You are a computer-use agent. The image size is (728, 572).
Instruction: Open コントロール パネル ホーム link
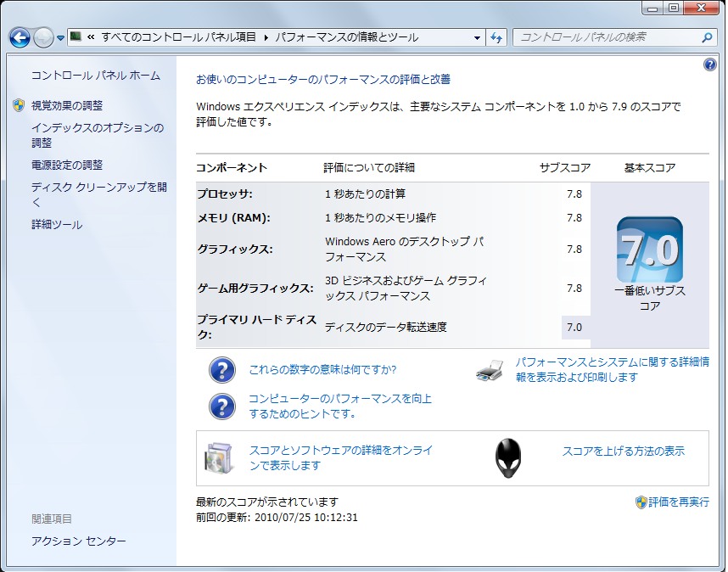click(x=96, y=76)
